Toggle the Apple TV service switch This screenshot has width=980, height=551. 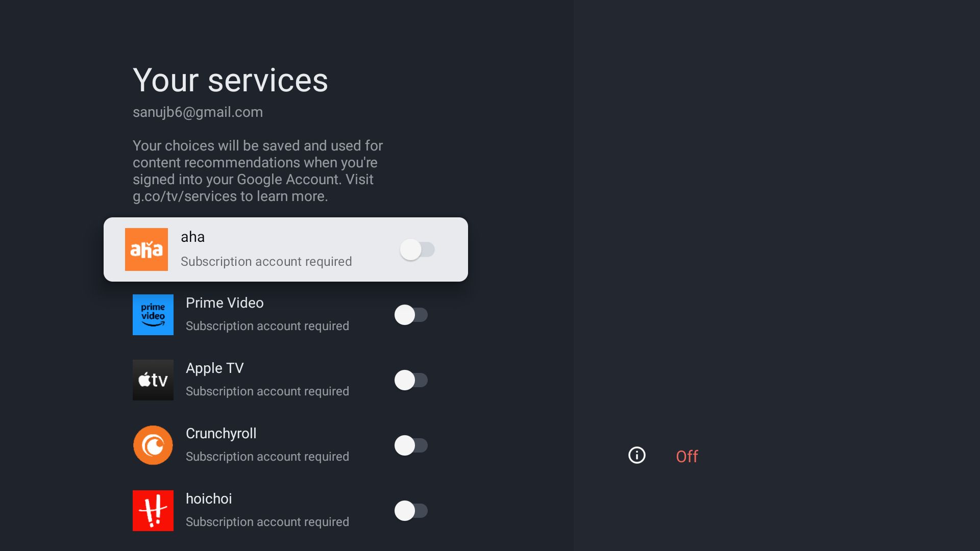[x=411, y=380]
